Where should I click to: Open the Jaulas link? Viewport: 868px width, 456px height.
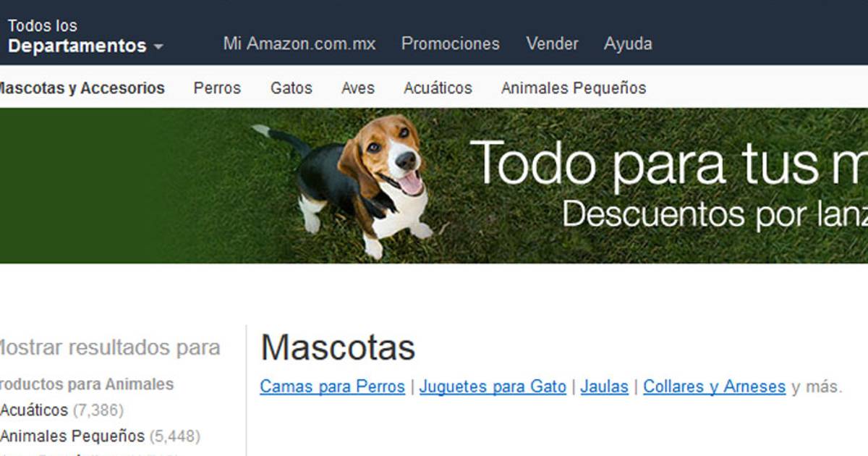pos(604,387)
